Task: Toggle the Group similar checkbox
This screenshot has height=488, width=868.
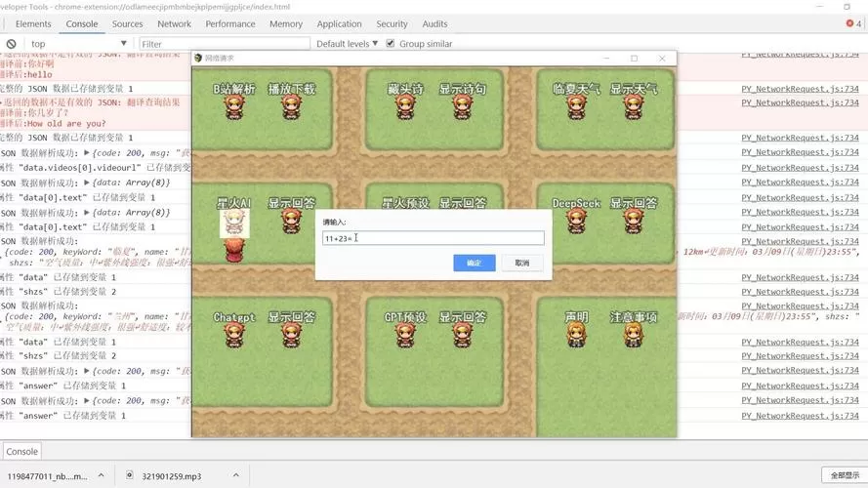Action: pyautogui.click(x=391, y=43)
